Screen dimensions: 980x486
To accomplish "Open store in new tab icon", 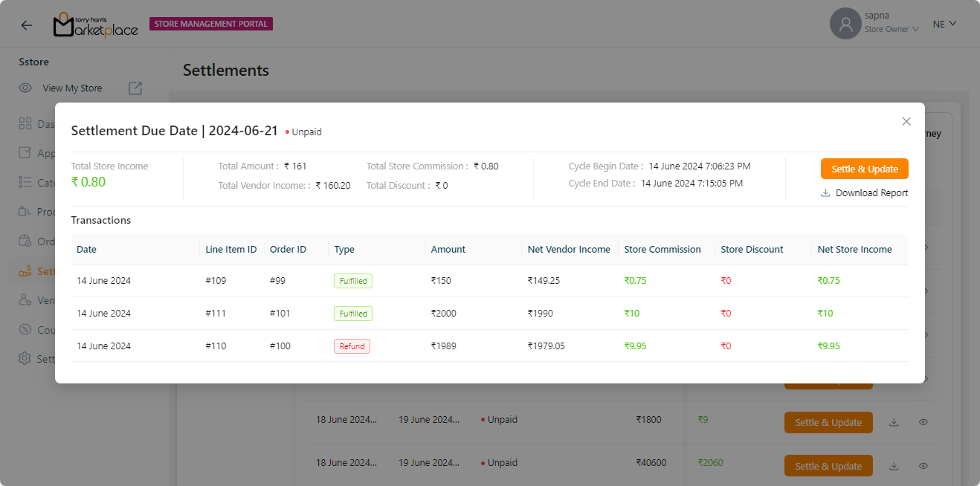I will 135,88.
